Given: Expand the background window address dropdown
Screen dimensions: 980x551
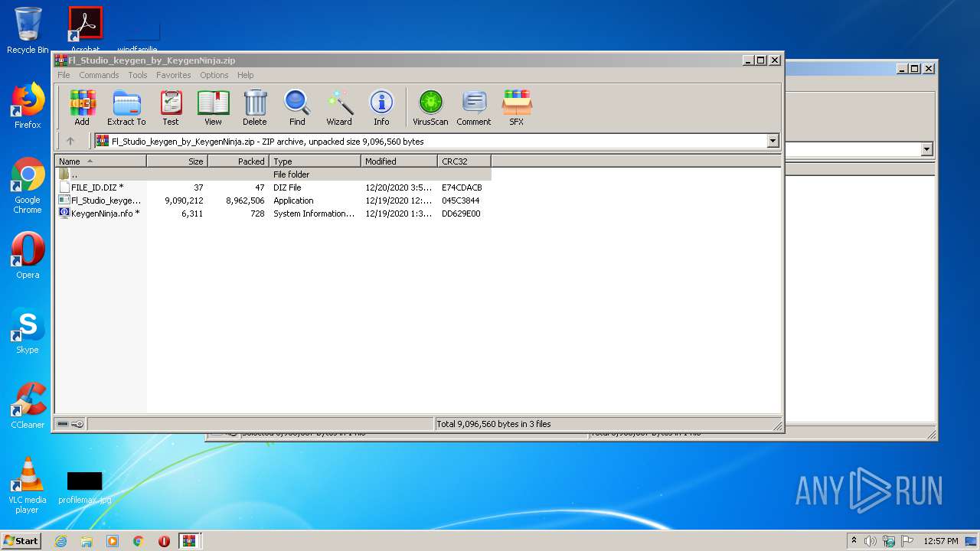Looking at the screenshot, I should (x=927, y=149).
